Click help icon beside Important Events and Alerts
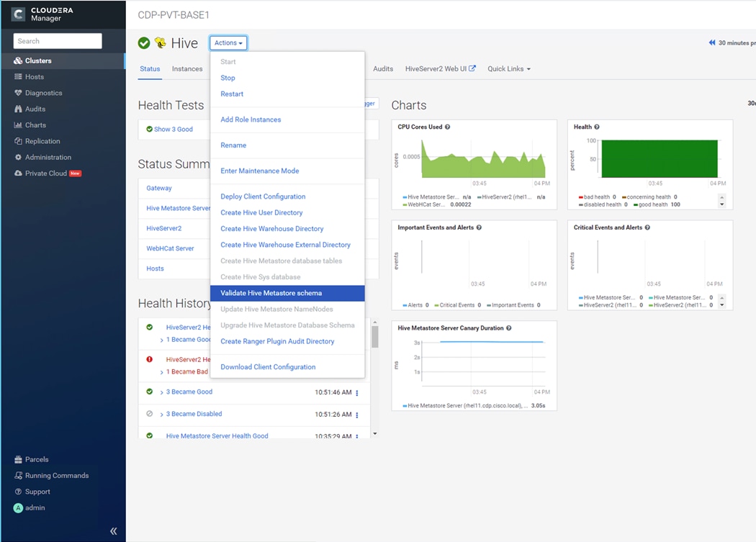 pyautogui.click(x=479, y=227)
